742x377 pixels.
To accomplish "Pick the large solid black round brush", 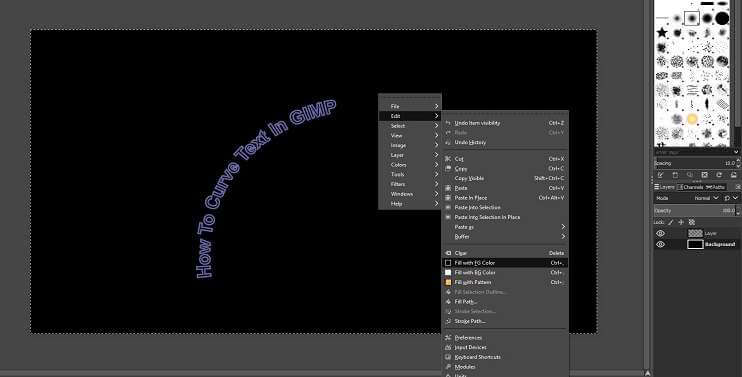I will pos(722,18).
